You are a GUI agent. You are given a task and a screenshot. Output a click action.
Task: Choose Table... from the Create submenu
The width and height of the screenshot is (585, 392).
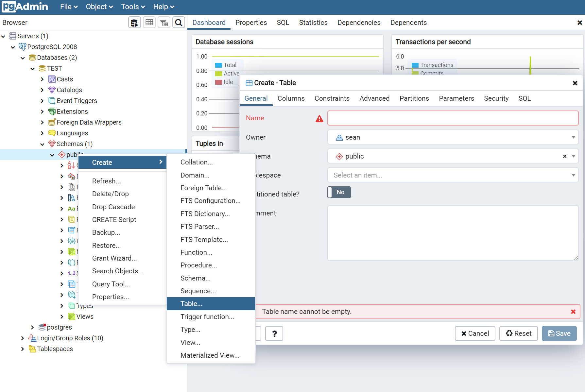[211, 304]
